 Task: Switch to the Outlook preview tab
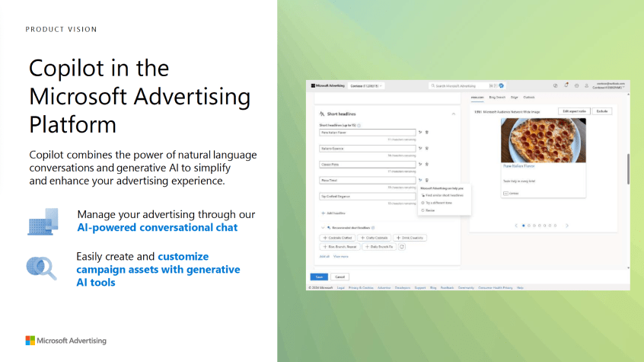[x=529, y=98]
